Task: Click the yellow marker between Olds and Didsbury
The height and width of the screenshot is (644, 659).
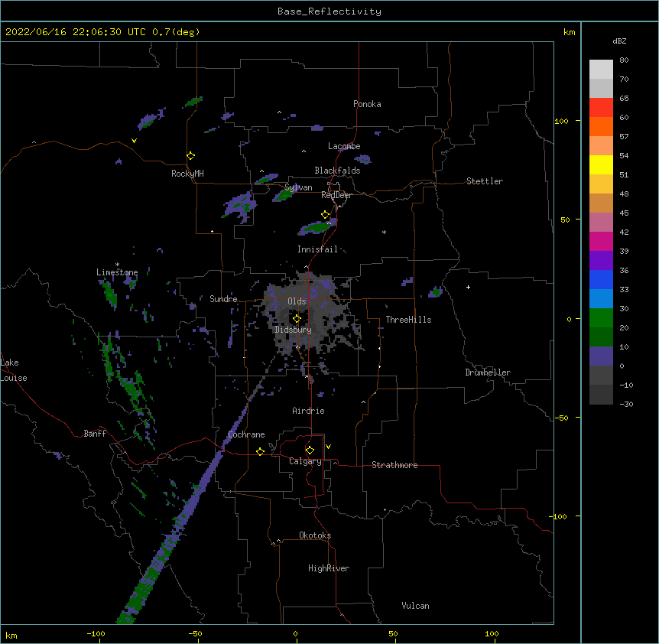Action: point(297,319)
